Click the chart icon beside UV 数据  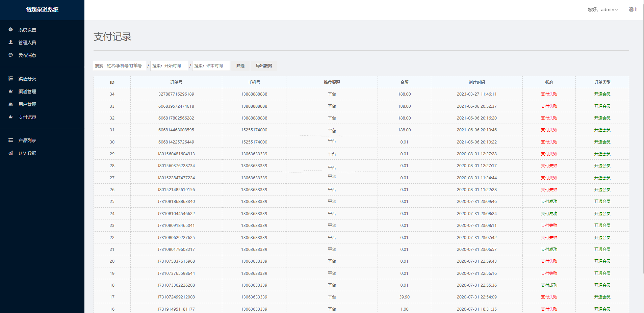pyautogui.click(x=11, y=153)
